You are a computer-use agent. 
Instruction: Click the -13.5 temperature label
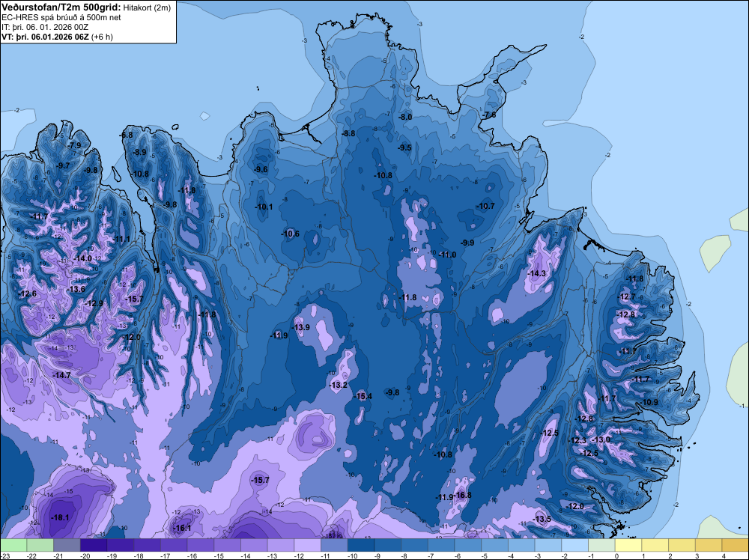tap(542, 519)
